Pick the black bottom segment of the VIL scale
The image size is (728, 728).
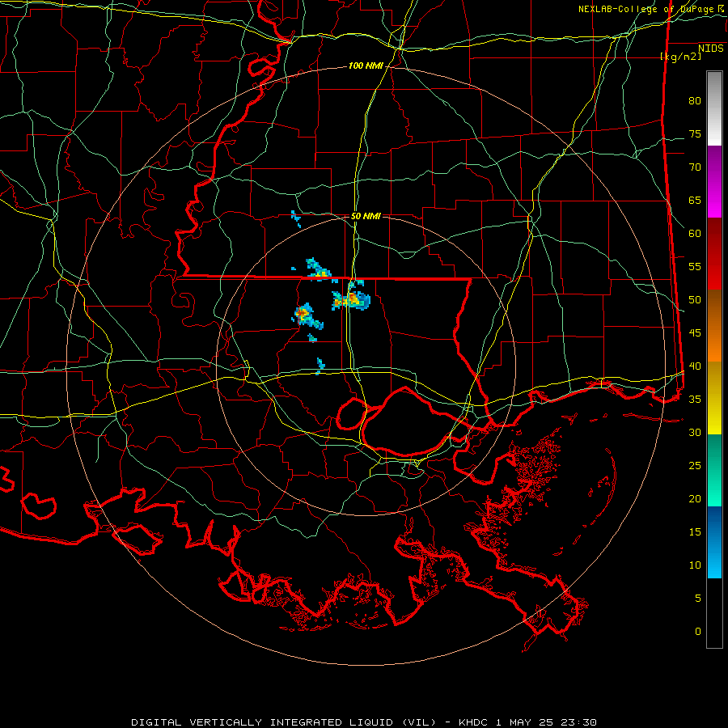click(714, 612)
